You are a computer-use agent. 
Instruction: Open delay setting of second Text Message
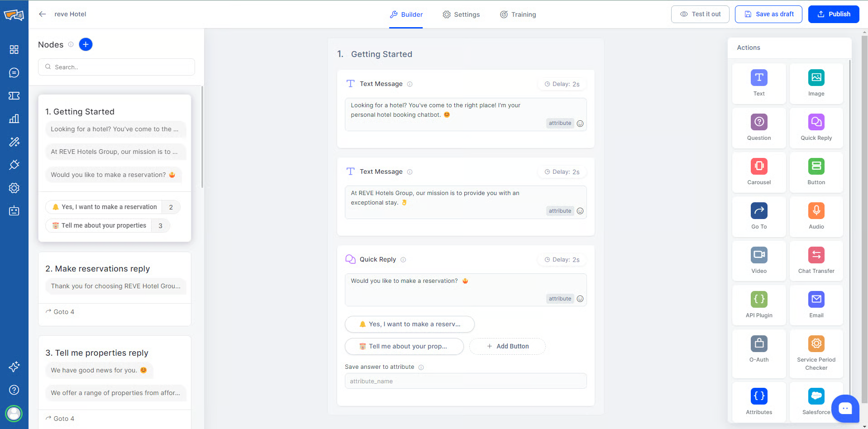point(562,172)
